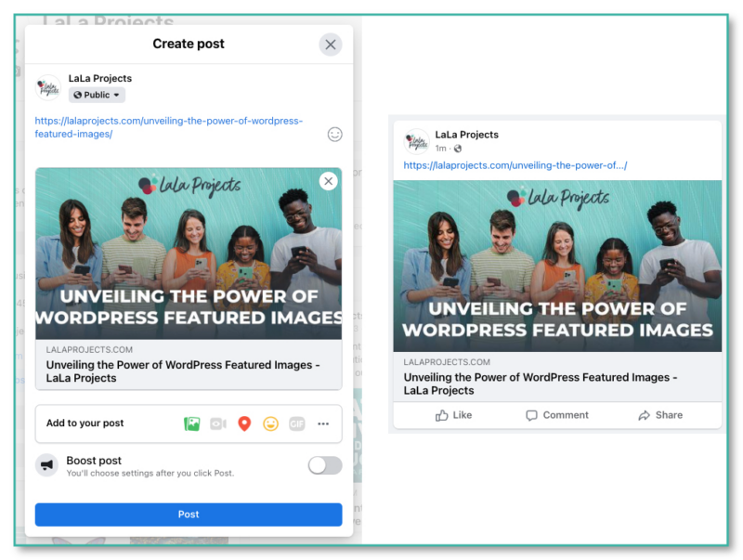Click the public globe icon on published post
Image resolution: width=743 pixels, height=560 pixels.
click(458, 149)
